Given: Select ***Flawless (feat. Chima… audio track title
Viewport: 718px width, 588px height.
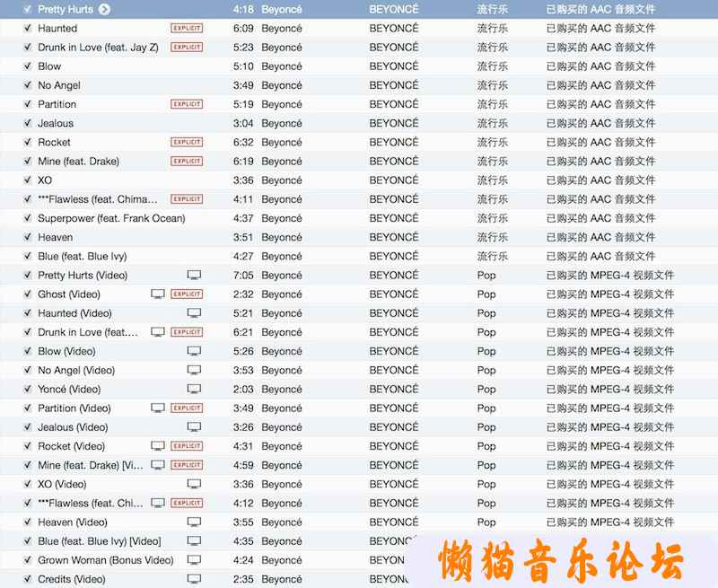Looking at the screenshot, I should tap(98, 199).
